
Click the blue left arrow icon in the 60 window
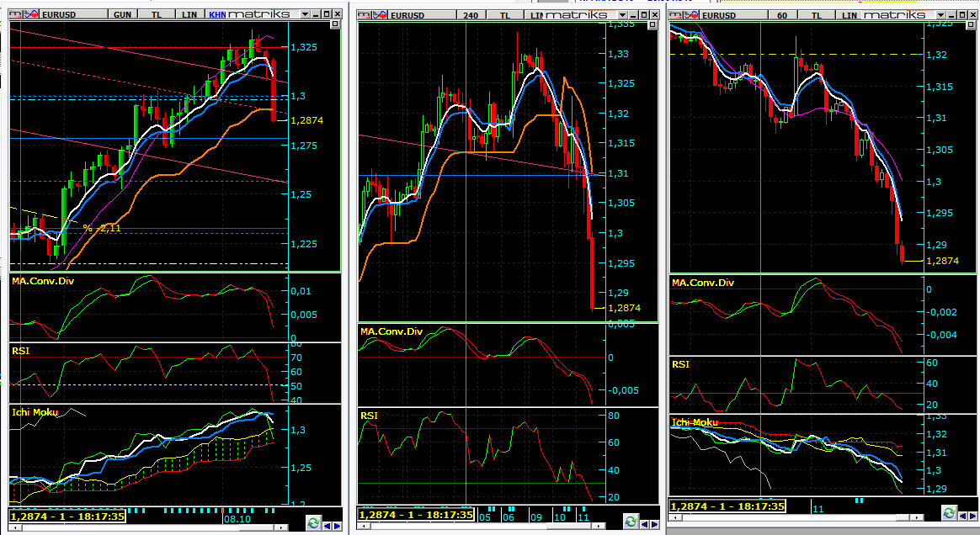[x=962, y=516]
